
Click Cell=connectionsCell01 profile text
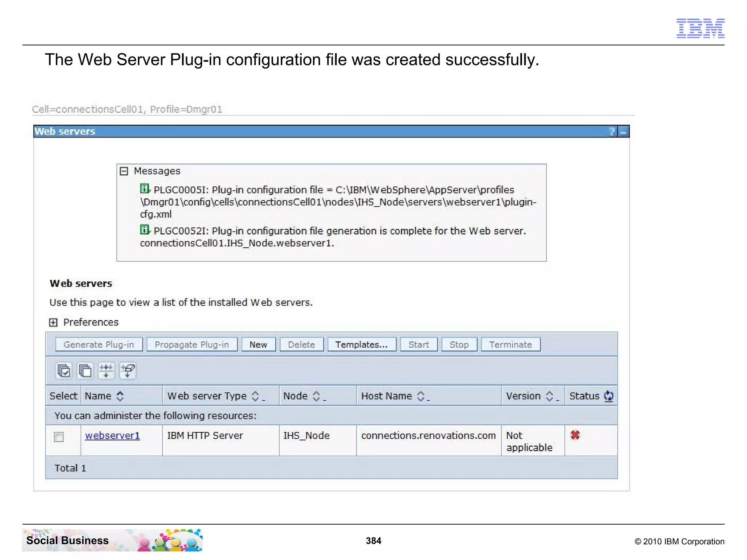point(127,109)
